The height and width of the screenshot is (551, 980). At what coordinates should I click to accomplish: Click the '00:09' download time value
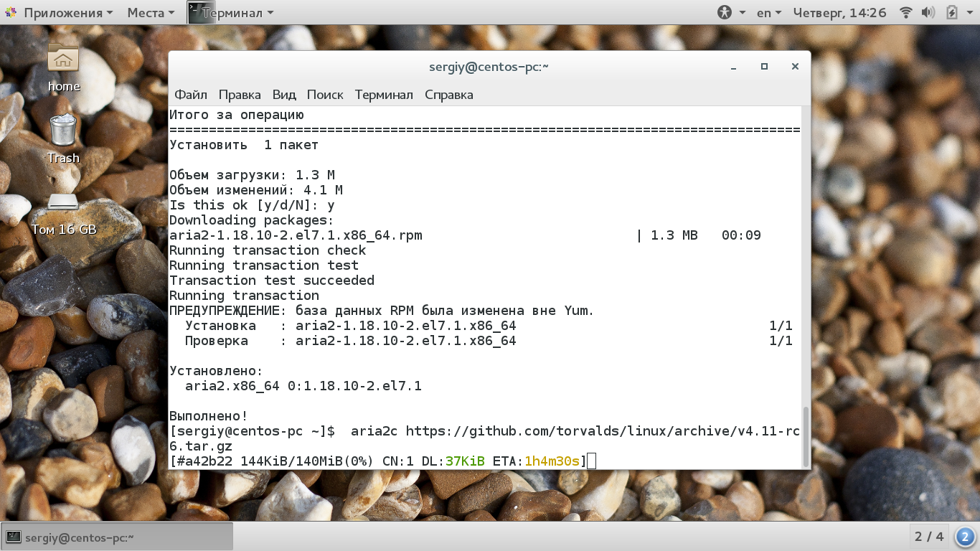(741, 235)
